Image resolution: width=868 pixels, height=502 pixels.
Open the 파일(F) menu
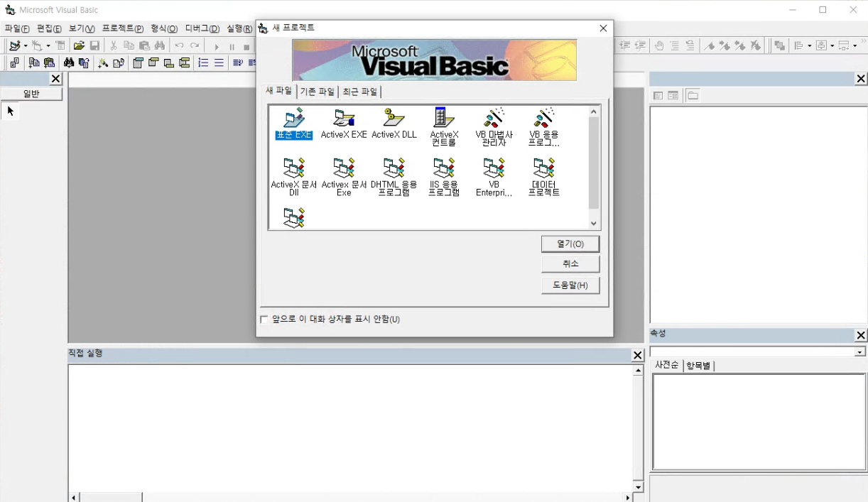(17, 29)
